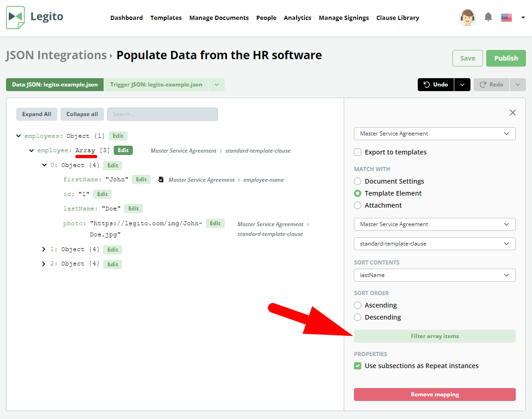
Task: Click Collapse all button
Action: (82, 114)
